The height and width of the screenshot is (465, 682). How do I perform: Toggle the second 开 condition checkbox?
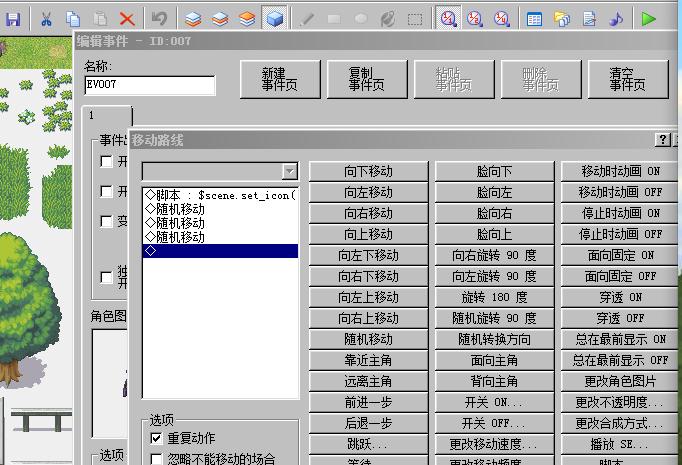pos(106,191)
